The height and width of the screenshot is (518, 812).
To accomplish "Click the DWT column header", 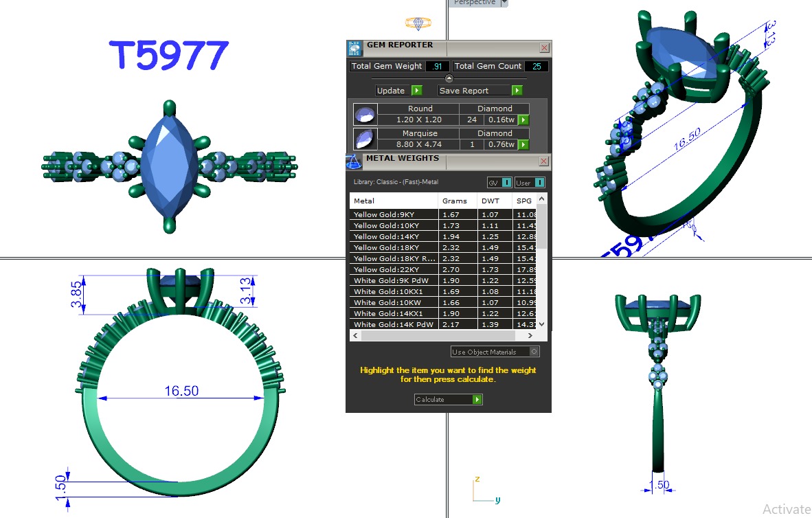I will click(495, 201).
